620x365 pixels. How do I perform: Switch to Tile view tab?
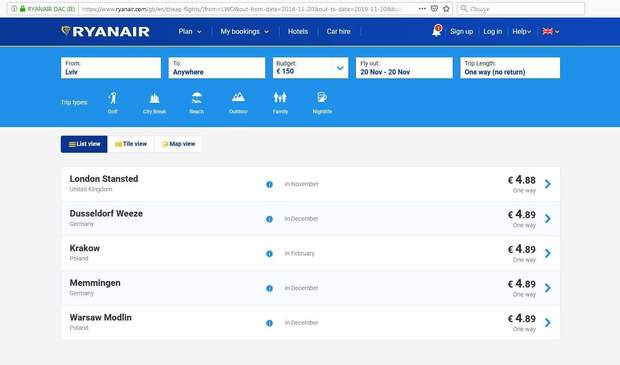pos(130,144)
